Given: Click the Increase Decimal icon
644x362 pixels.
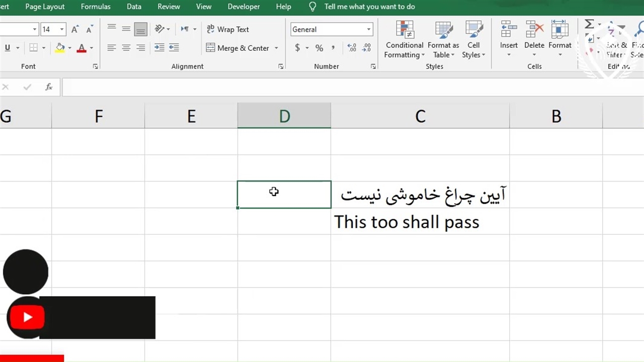Looking at the screenshot, I should [352, 48].
